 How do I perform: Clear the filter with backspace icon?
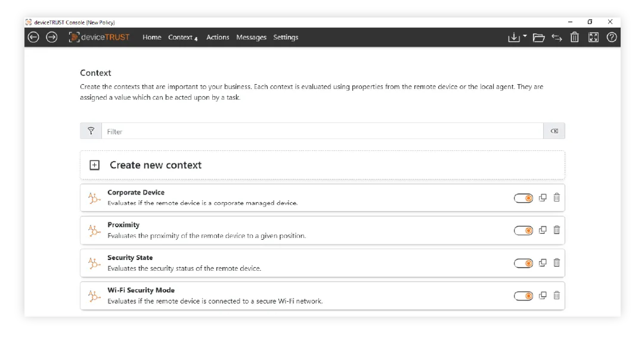(554, 131)
